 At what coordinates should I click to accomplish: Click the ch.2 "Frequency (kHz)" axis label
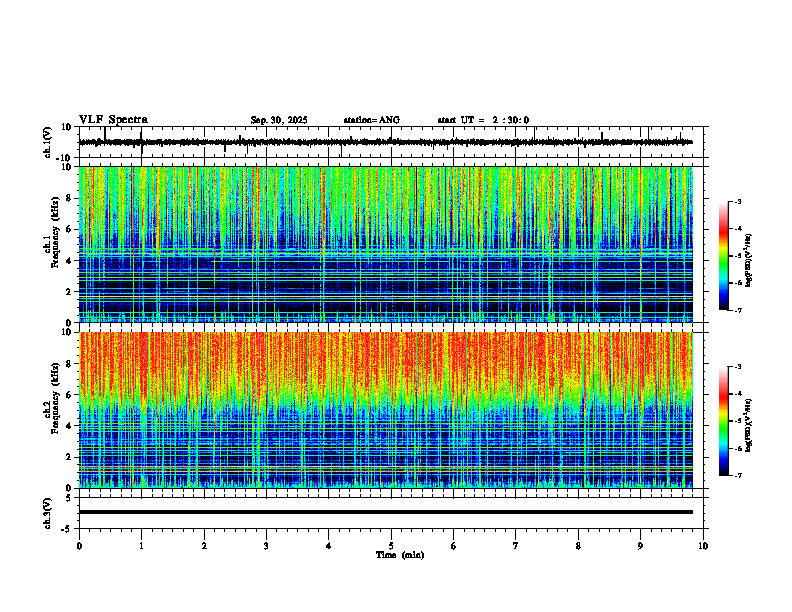point(55,398)
